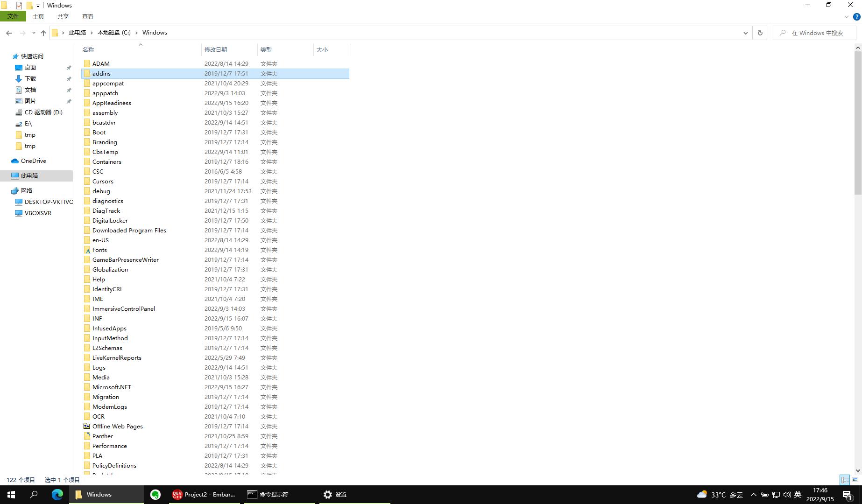Open 文档 in quick access
The height and width of the screenshot is (504, 862).
pos(30,90)
